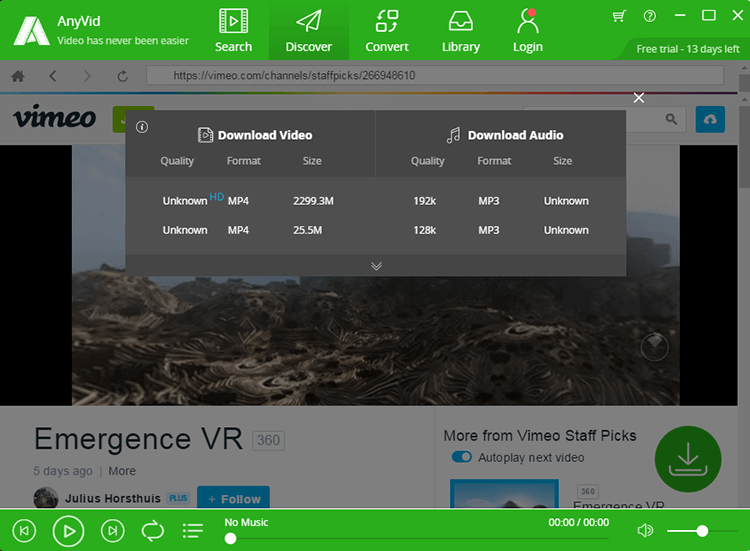Click the AnyVid logo

tap(32, 31)
